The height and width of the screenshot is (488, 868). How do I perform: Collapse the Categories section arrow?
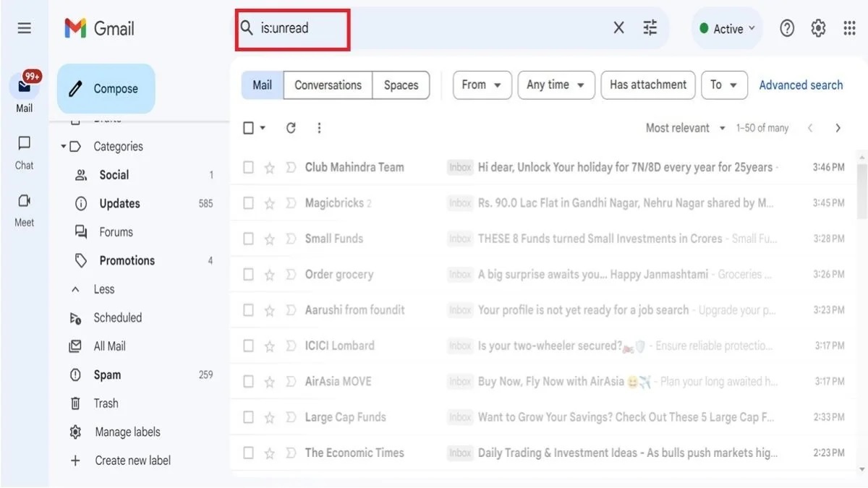[64, 147]
